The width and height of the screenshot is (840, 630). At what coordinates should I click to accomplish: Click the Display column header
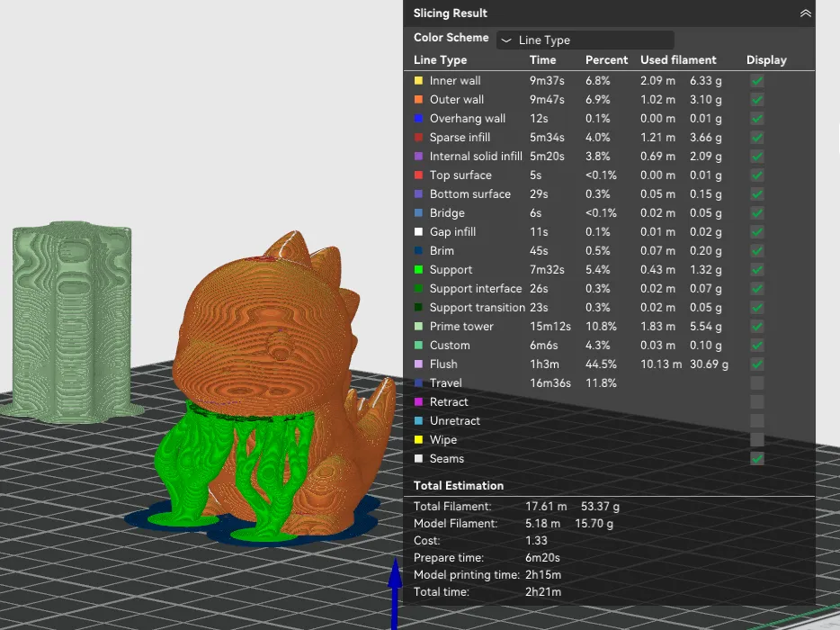tap(766, 60)
